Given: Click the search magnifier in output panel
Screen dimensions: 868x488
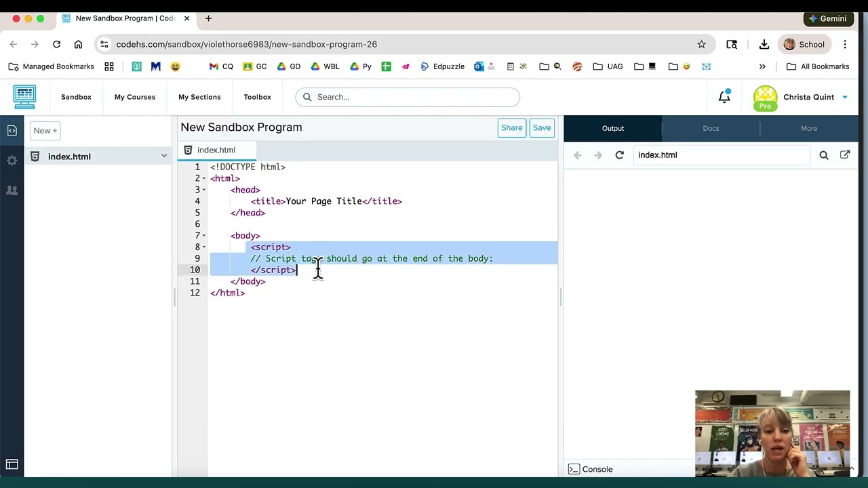Looking at the screenshot, I should point(824,155).
